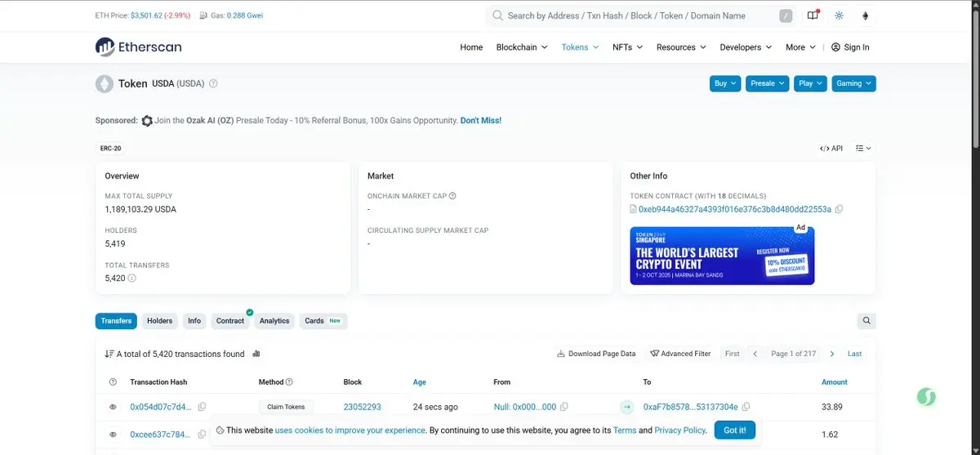
Task: Click the slash shortcut key icon in search bar
Action: pos(786,16)
